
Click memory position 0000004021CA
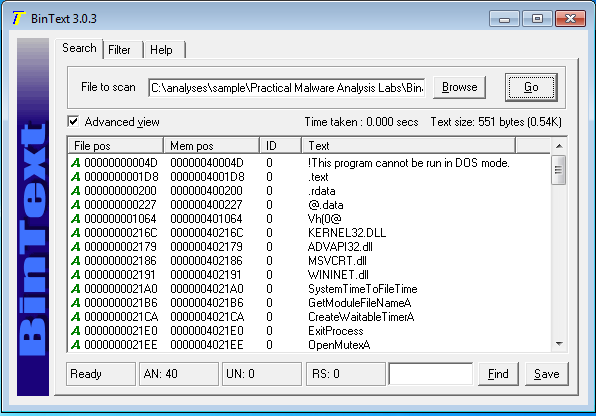pos(207,317)
